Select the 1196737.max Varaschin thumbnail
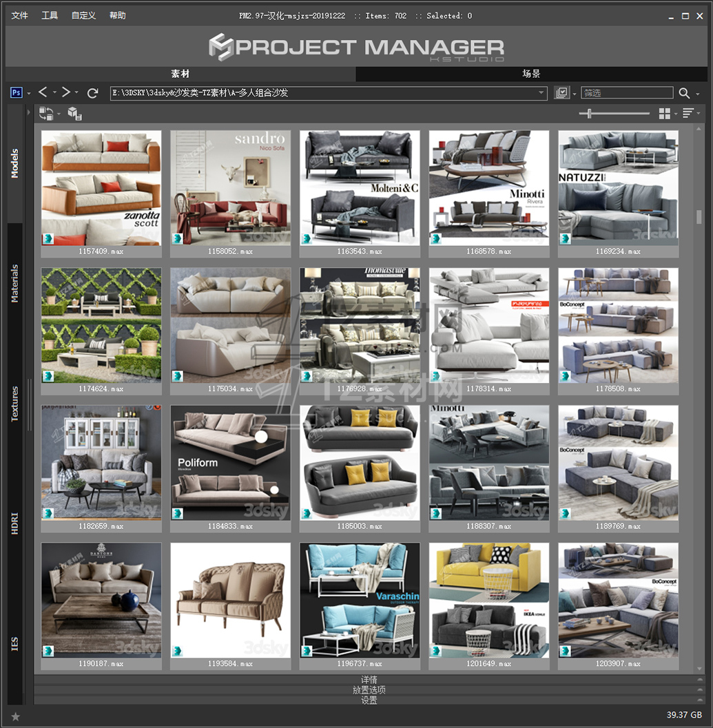Viewport: 713px width, 728px height. coord(360,601)
